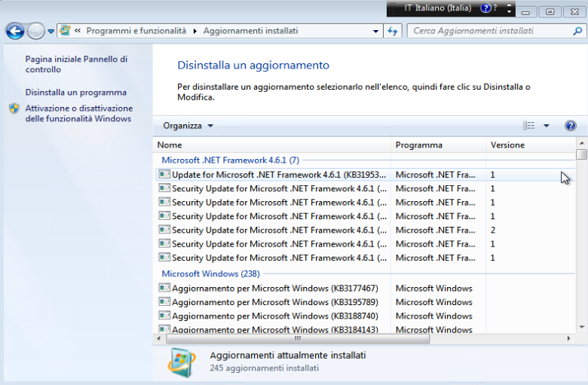Select Aggiornamento per Microsoft Windows (KB3177467)

364,289
